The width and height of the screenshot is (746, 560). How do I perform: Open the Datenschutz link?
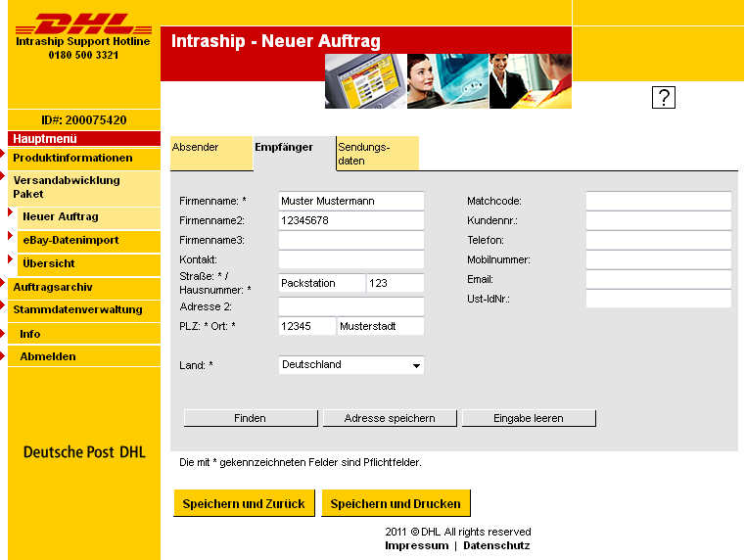496,545
